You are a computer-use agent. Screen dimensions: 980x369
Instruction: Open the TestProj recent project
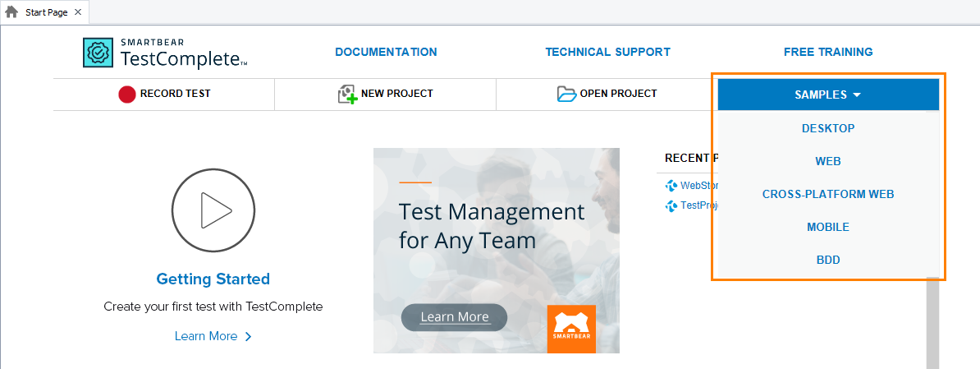(x=699, y=205)
